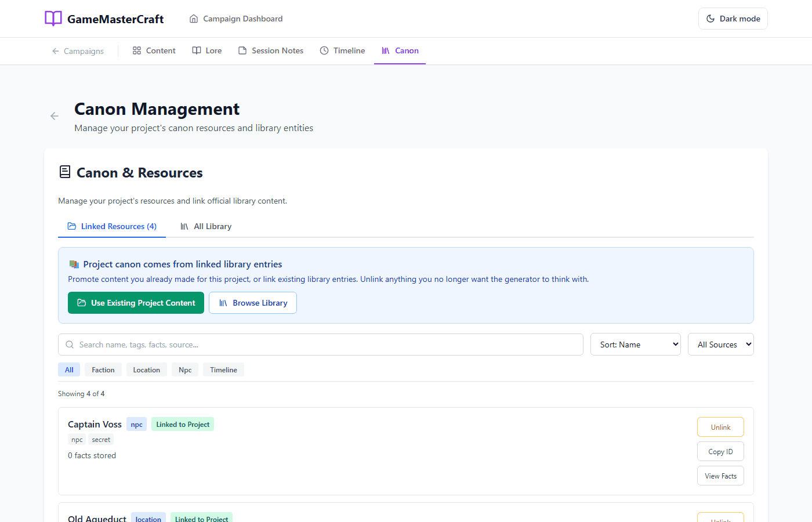Click the back arrow beside Canon Management
This screenshot has width=812, height=522.
55,116
